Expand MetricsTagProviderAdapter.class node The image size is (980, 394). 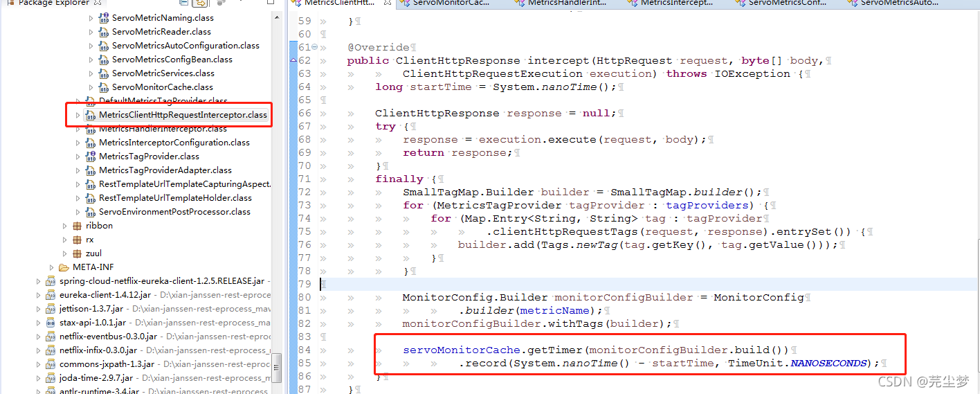[x=78, y=170]
